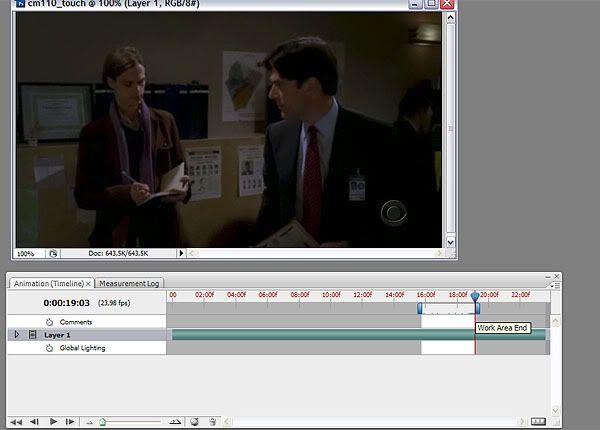Convert to frame animation button

538,421
